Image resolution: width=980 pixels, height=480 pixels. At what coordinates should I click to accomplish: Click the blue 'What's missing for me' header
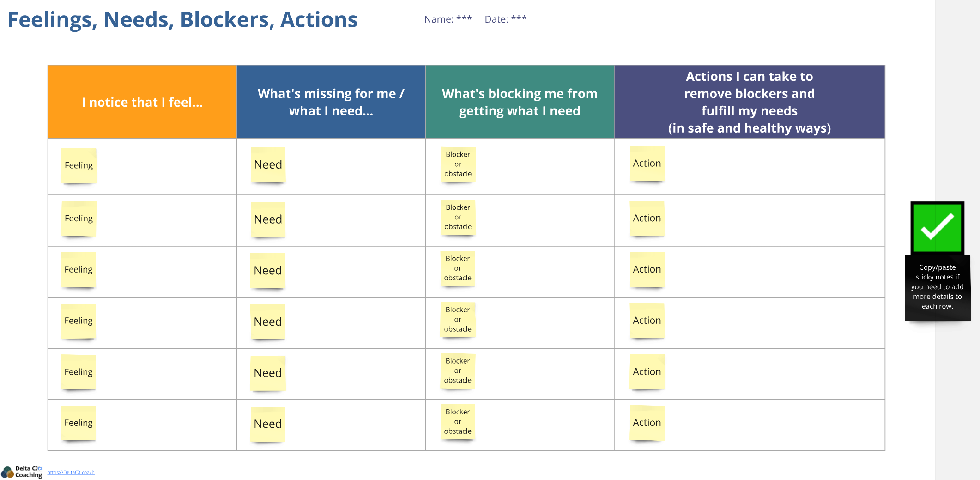click(331, 102)
